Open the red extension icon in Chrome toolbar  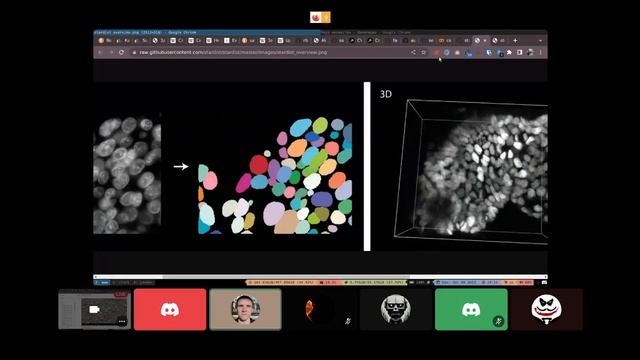click(437, 52)
